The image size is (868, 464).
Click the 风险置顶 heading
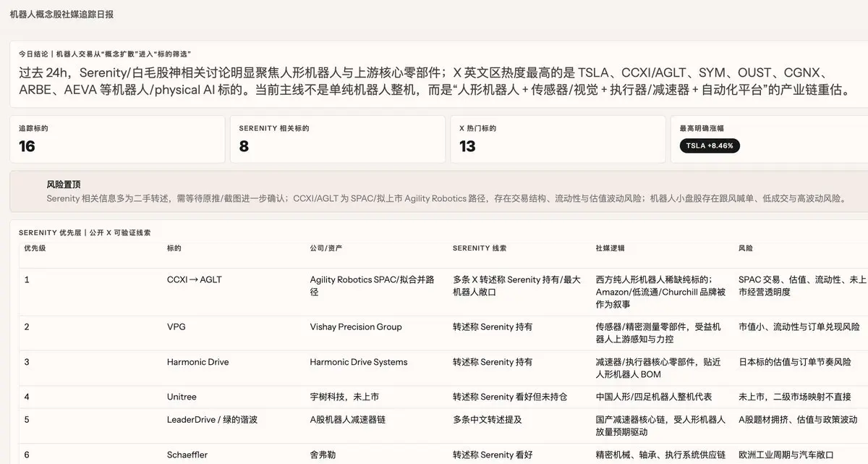click(63, 185)
